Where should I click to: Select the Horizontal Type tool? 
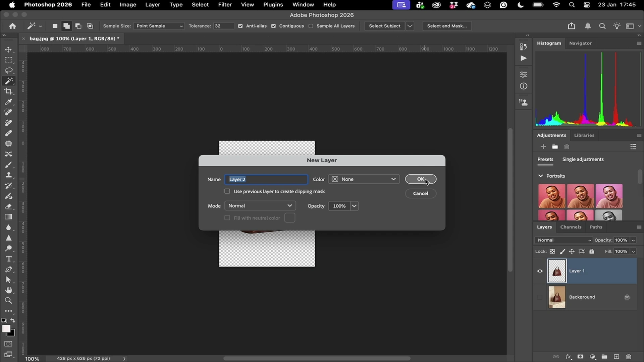pyautogui.click(x=8, y=259)
